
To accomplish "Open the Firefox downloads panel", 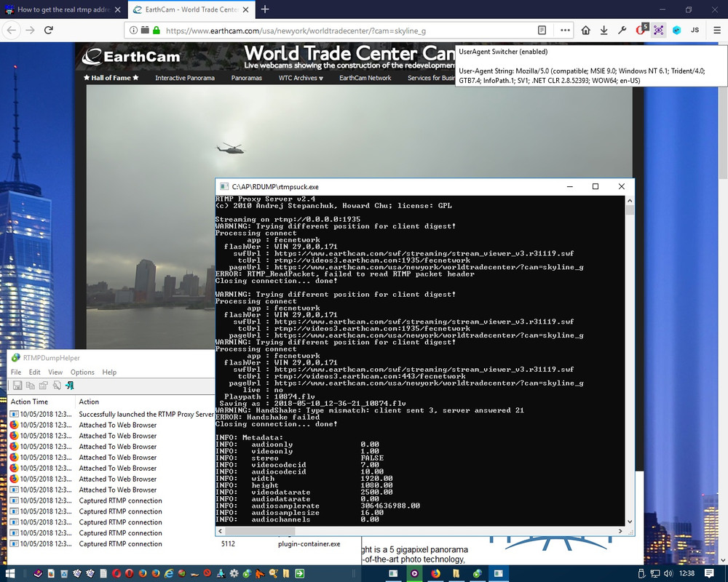I will pos(604,30).
